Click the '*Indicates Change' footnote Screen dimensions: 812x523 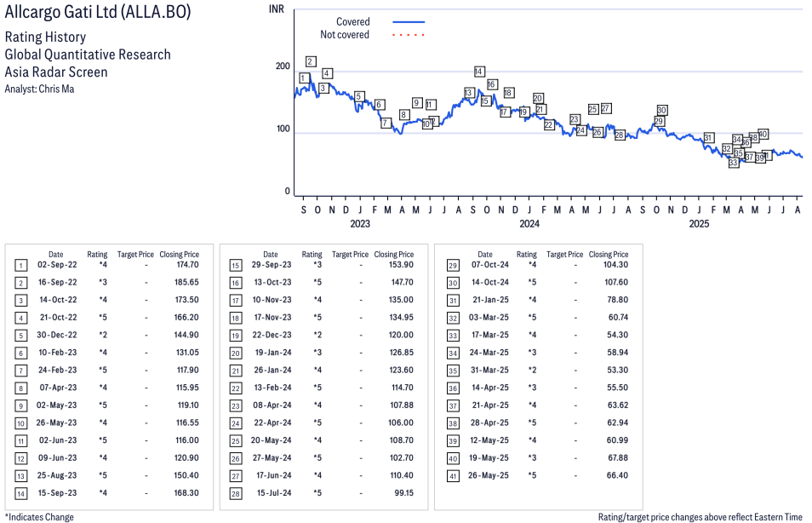click(x=39, y=517)
